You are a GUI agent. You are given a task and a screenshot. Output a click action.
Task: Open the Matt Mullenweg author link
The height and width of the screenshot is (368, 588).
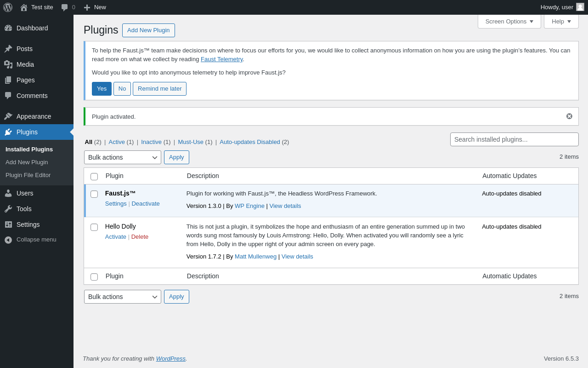[x=255, y=257]
